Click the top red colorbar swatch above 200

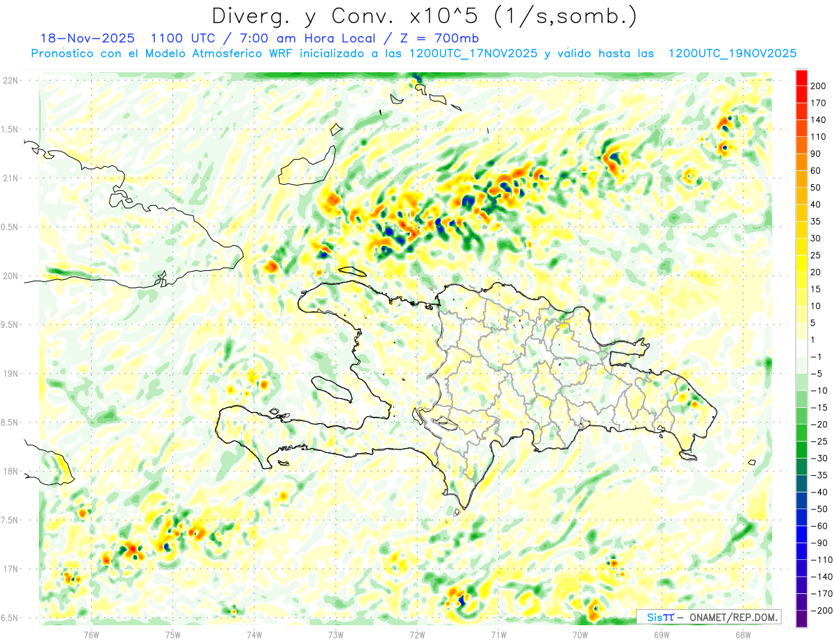click(x=801, y=76)
